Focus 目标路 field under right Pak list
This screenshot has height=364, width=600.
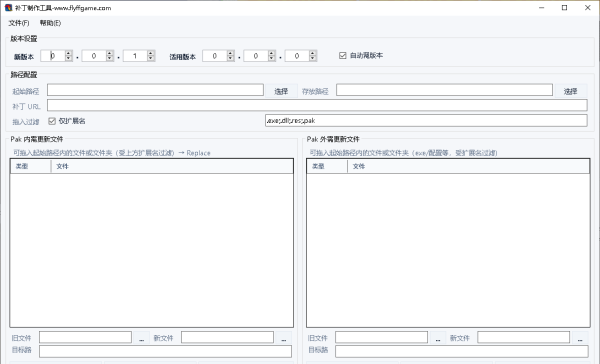coord(462,351)
